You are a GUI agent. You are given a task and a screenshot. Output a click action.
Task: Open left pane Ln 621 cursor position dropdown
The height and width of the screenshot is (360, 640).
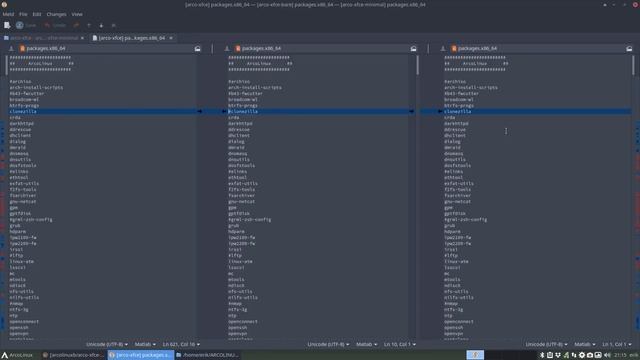pos(181,344)
